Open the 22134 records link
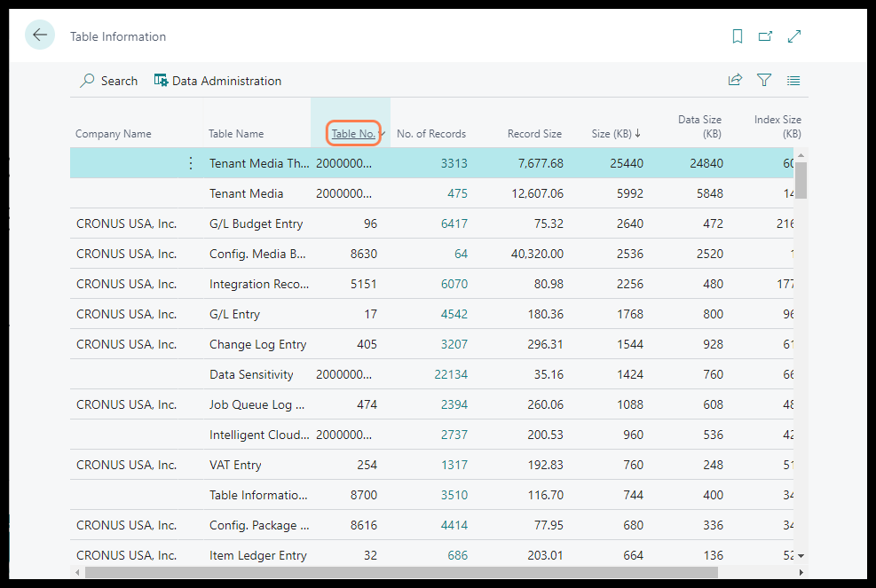The height and width of the screenshot is (588, 876). pyautogui.click(x=451, y=374)
